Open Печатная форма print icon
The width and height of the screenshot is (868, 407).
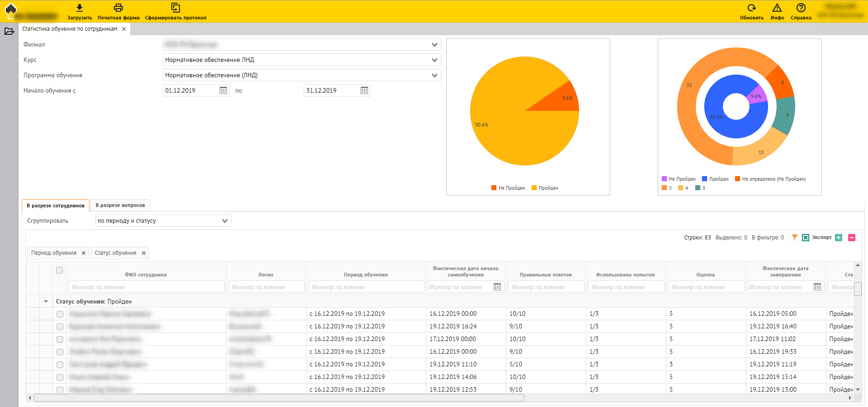point(118,8)
